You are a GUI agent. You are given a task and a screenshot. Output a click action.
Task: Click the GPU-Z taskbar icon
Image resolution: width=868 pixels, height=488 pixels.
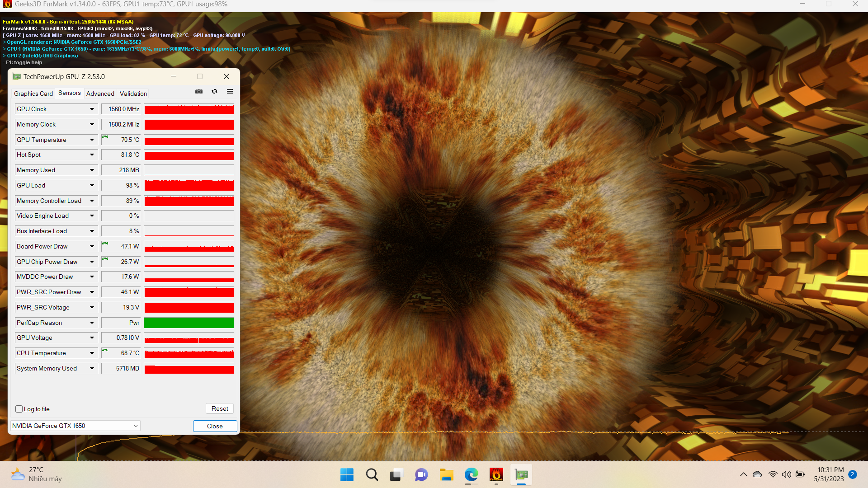(x=521, y=474)
